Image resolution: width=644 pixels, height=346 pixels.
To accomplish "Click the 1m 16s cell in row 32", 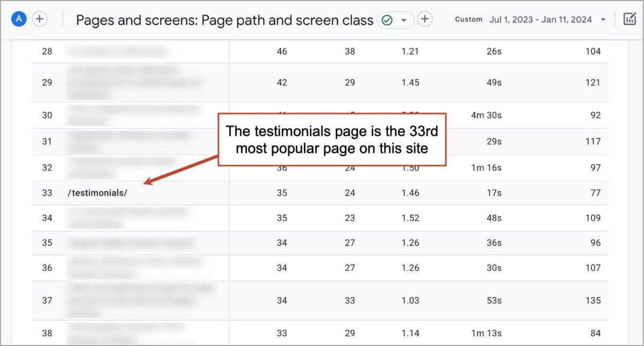I will pos(486,167).
